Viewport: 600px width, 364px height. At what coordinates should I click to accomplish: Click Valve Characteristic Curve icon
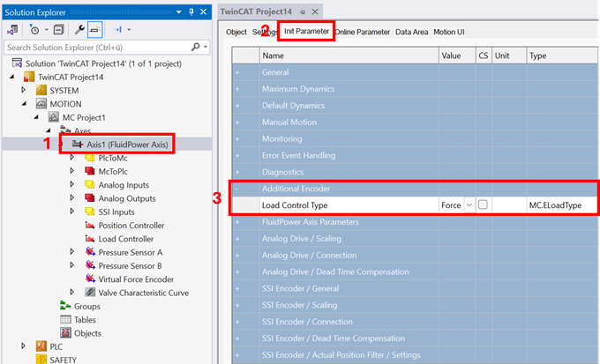pyautogui.click(x=90, y=293)
